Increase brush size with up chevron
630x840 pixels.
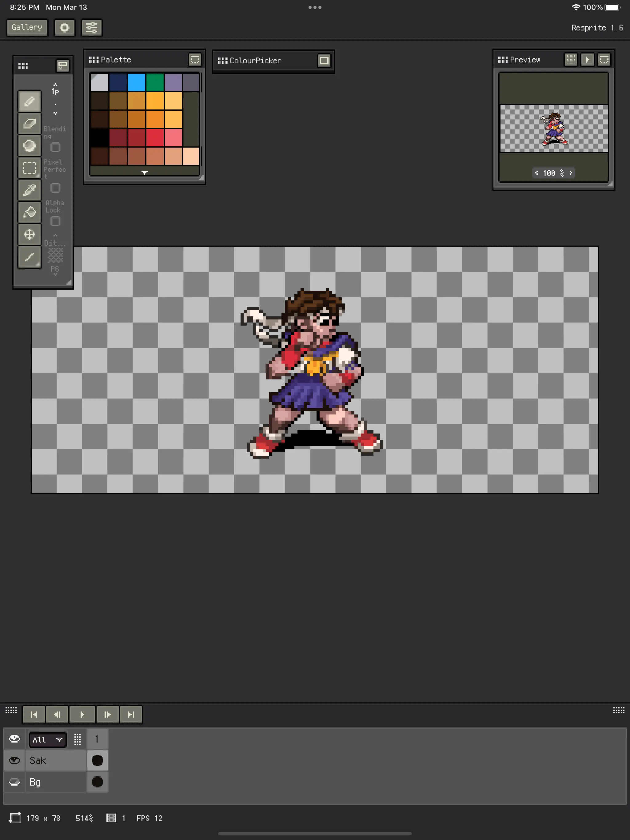coord(55,84)
